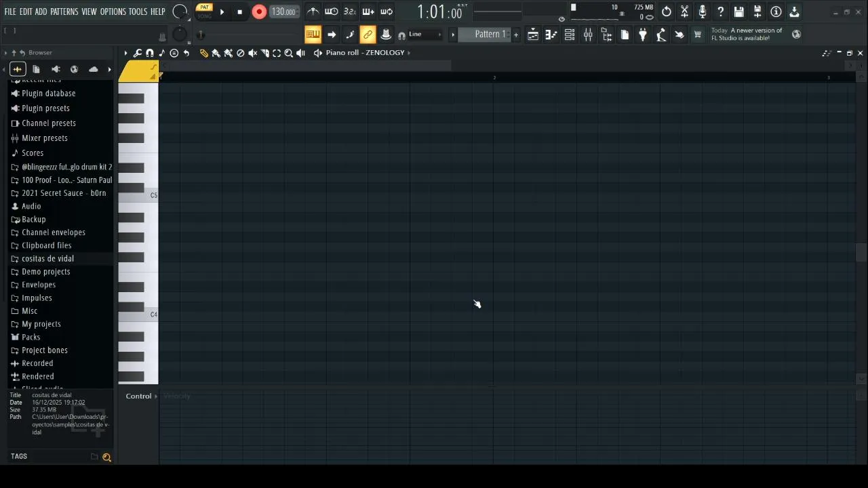Choose the Select tool in piano roll toolbar
The image size is (868, 488).
277,53
